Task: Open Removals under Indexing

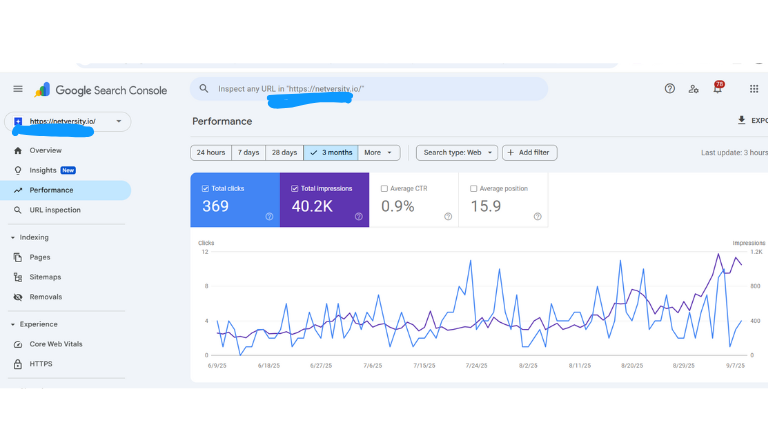Action: pos(66,297)
